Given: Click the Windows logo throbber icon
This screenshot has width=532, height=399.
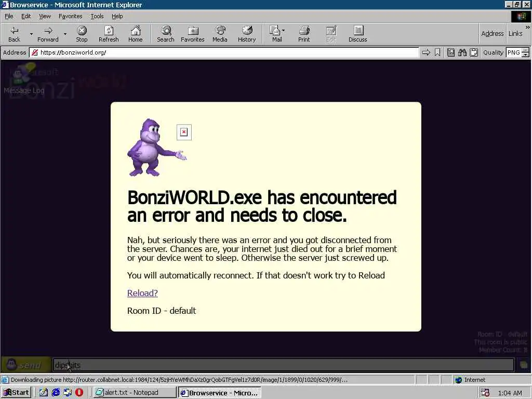Looking at the screenshot, I should coord(521,16).
